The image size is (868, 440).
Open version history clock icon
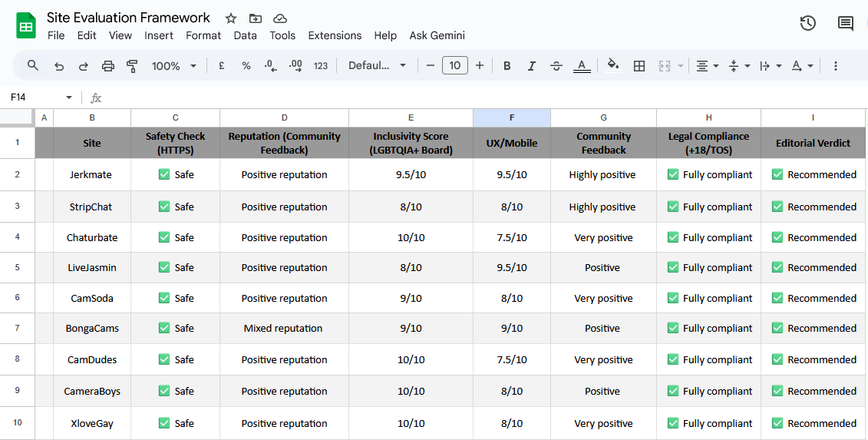pos(807,23)
